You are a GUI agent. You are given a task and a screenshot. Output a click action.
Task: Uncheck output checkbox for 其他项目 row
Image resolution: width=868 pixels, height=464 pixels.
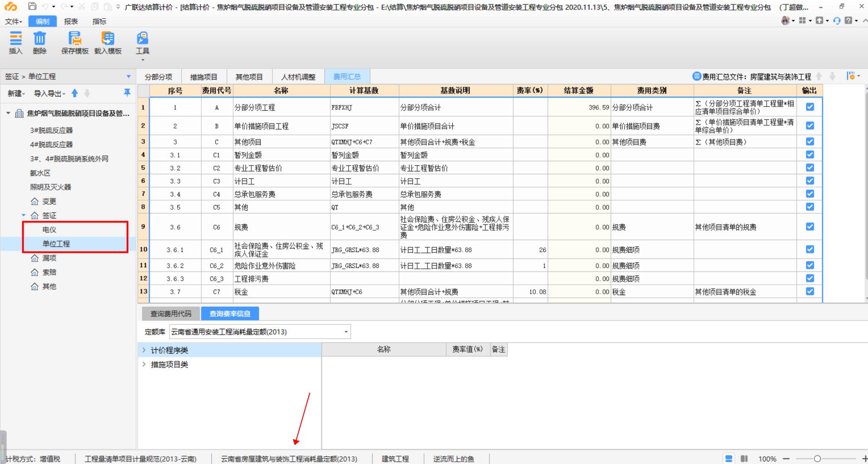tap(810, 141)
